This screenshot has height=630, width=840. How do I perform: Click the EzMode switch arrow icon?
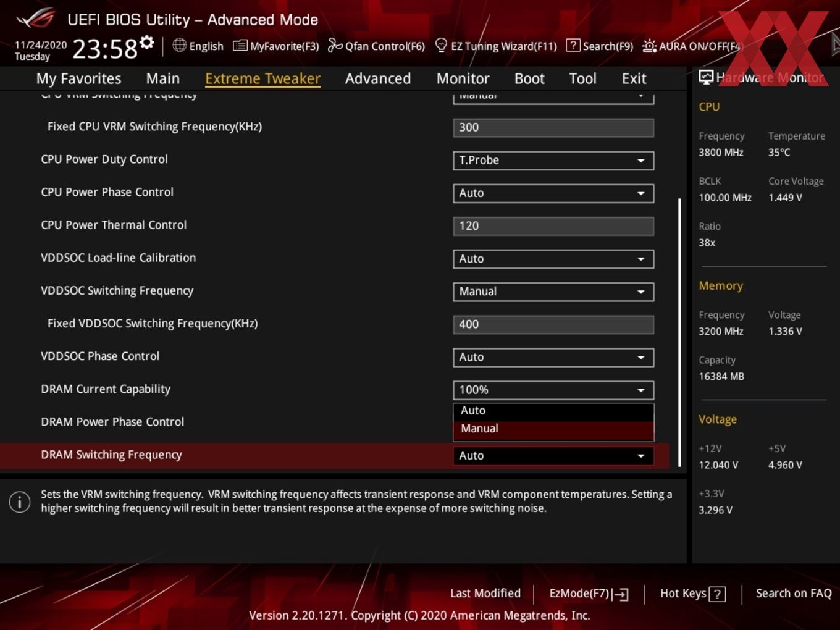(621, 594)
